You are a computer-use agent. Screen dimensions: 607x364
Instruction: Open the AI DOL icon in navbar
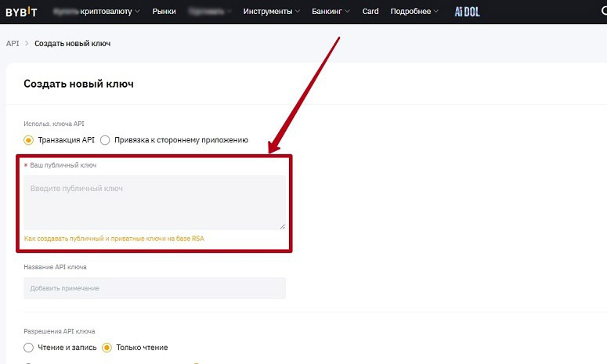[467, 12]
